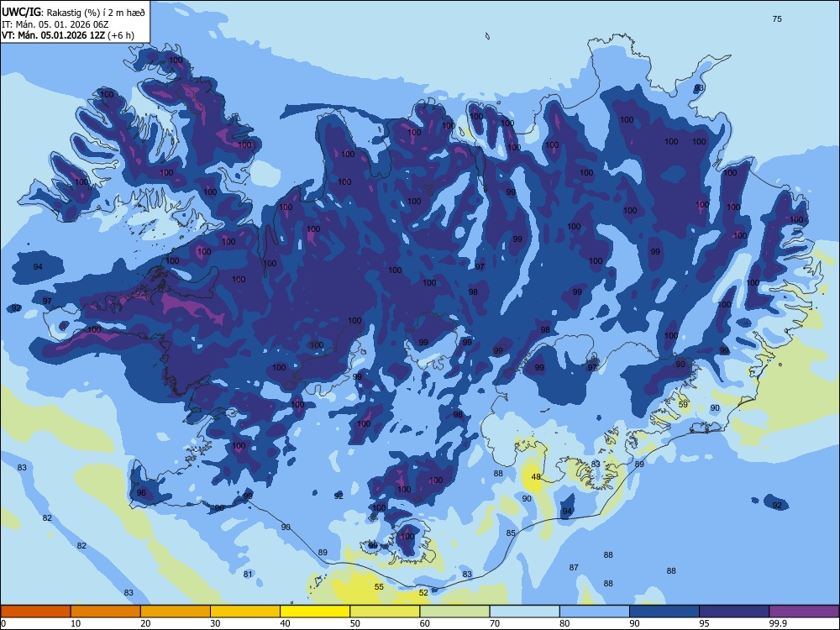Pick the 20–30 amber legend segment

[176, 612]
